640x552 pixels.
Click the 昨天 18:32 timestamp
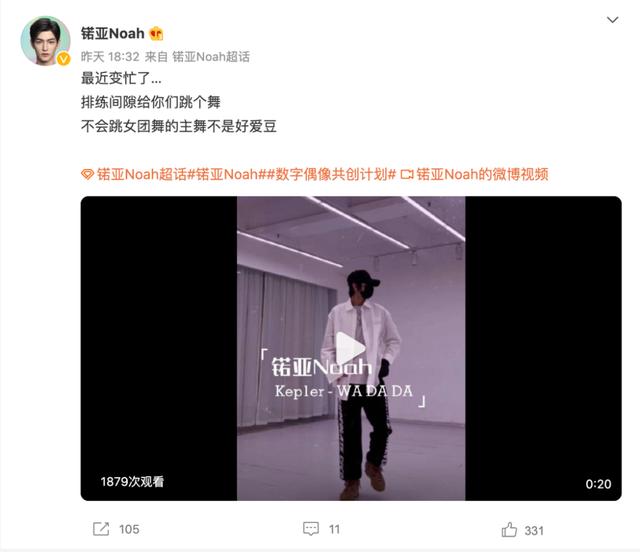coord(110,57)
